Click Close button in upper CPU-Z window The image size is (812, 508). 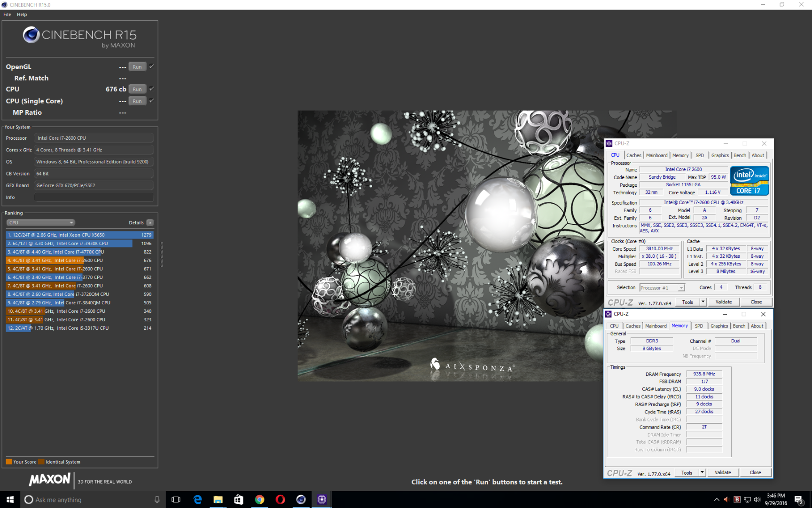[756, 302]
